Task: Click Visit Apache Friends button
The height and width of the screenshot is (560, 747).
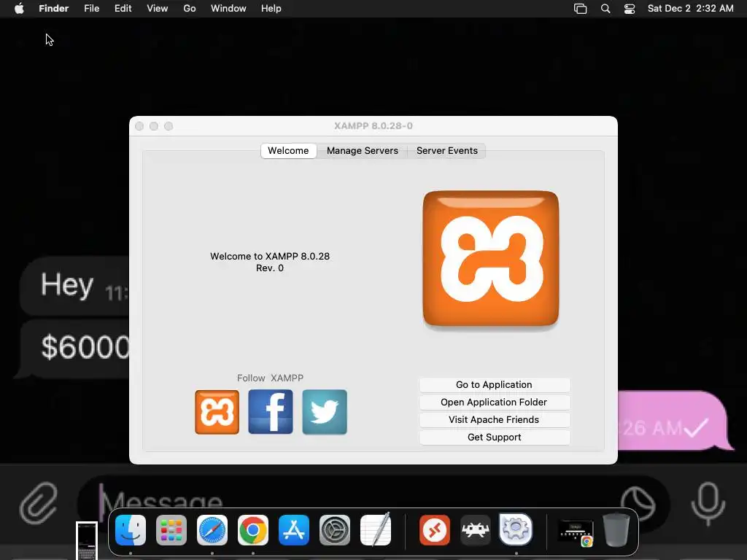Action: 494,420
